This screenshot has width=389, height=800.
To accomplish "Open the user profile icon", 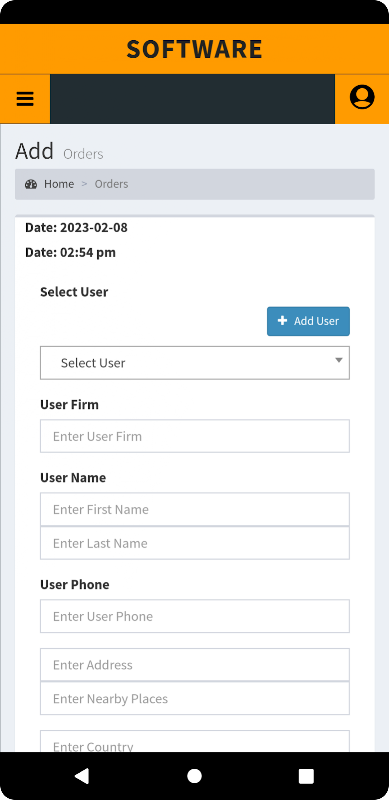I will (x=362, y=97).
